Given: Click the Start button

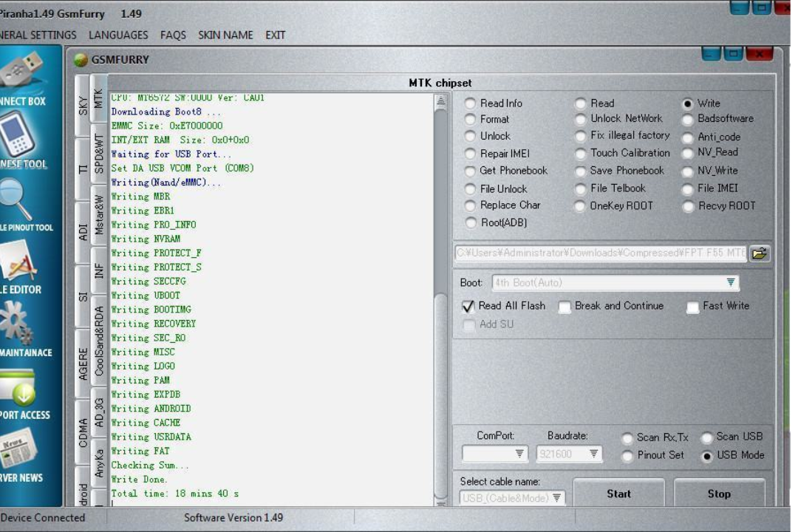Looking at the screenshot, I should [618, 494].
